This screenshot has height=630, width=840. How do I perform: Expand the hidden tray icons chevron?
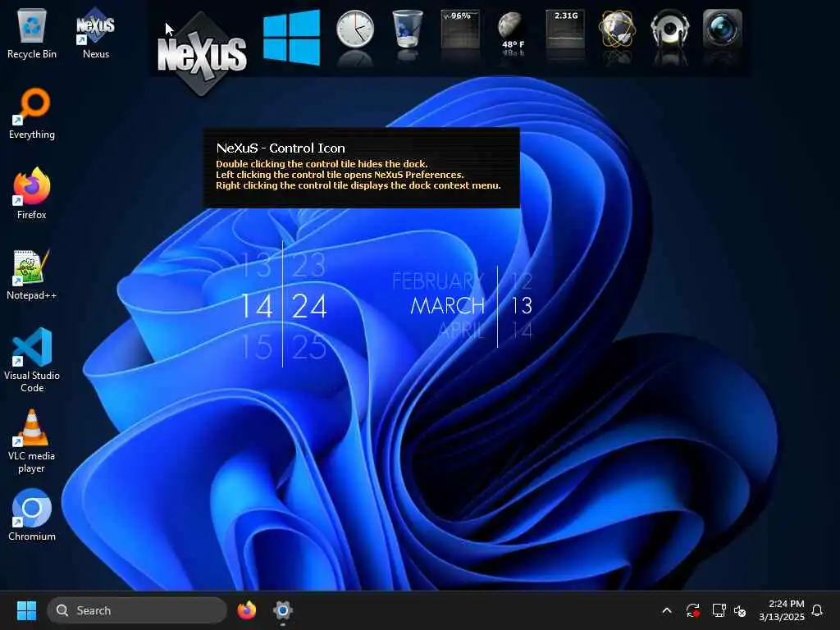667,610
